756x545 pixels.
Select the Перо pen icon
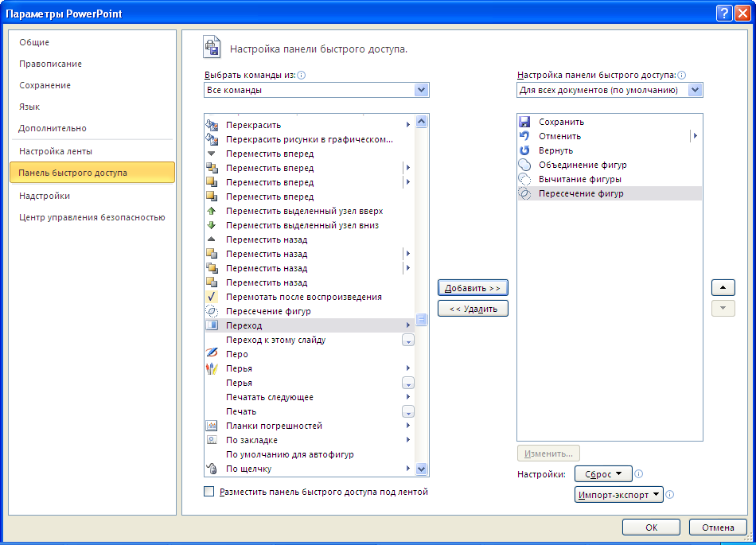(212, 354)
